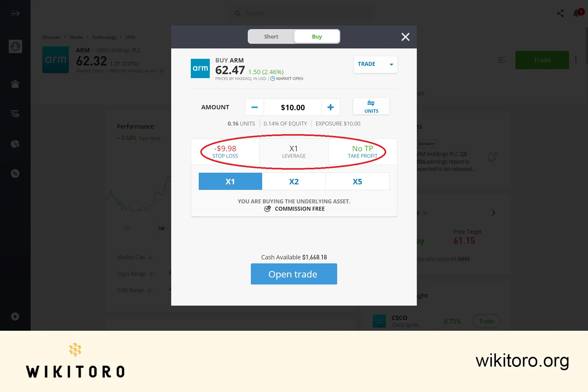This screenshot has width=588, height=392.
Task: Click Open trade button to confirm
Action: pos(294,274)
